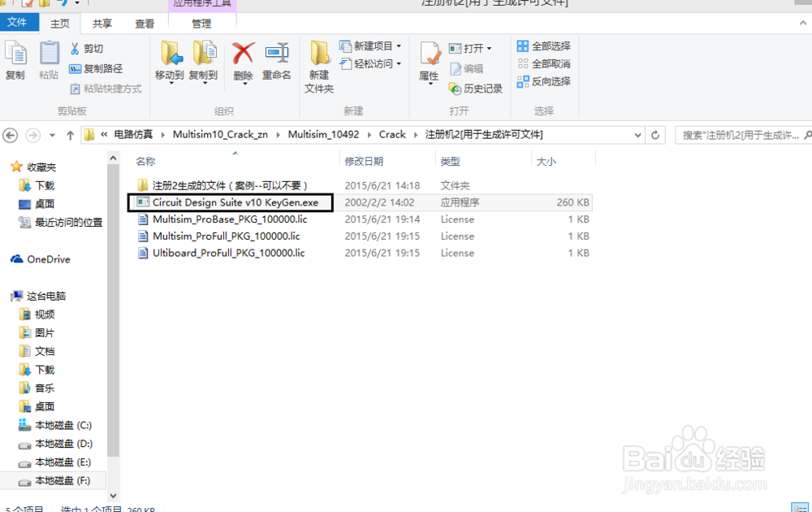Click Multisim_10492 breadcrumb
Viewport: 812px width, 512px height.
[x=323, y=135]
